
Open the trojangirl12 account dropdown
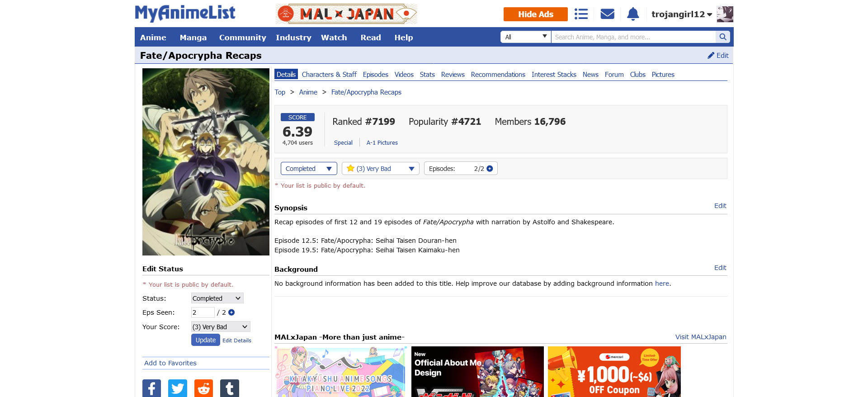[682, 14]
